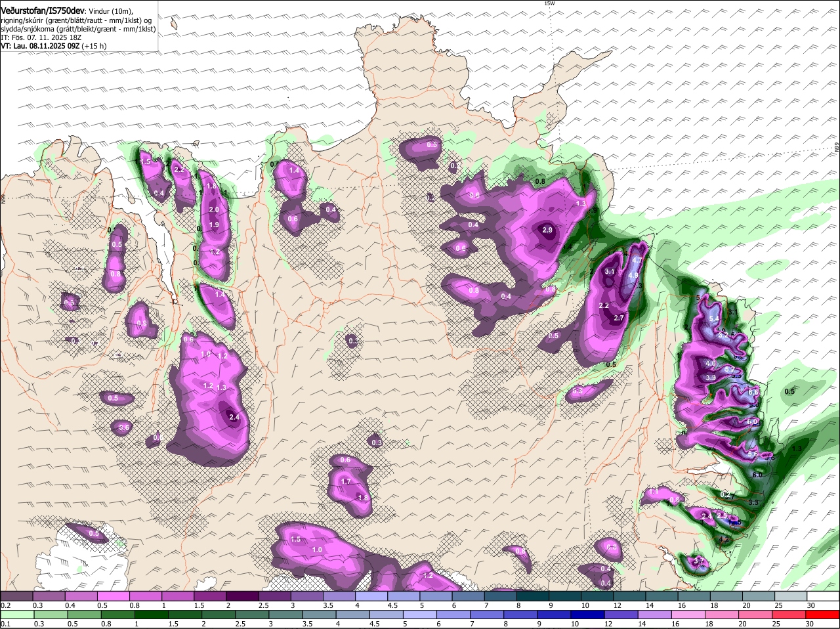Click the 3.3 precipitation value on the map
840x629 pixels.
tap(753, 502)
